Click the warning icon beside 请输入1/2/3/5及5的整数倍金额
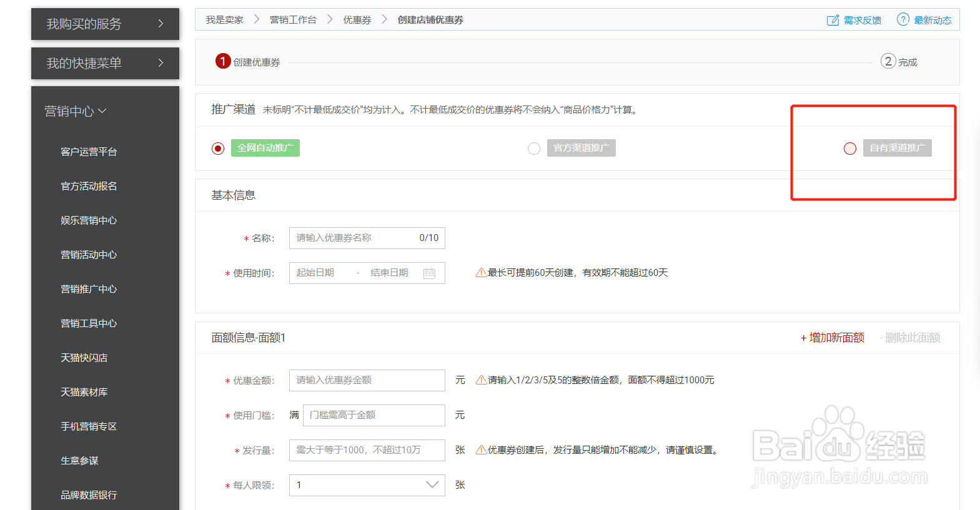 pyautogui.click(x=481, y=380)
